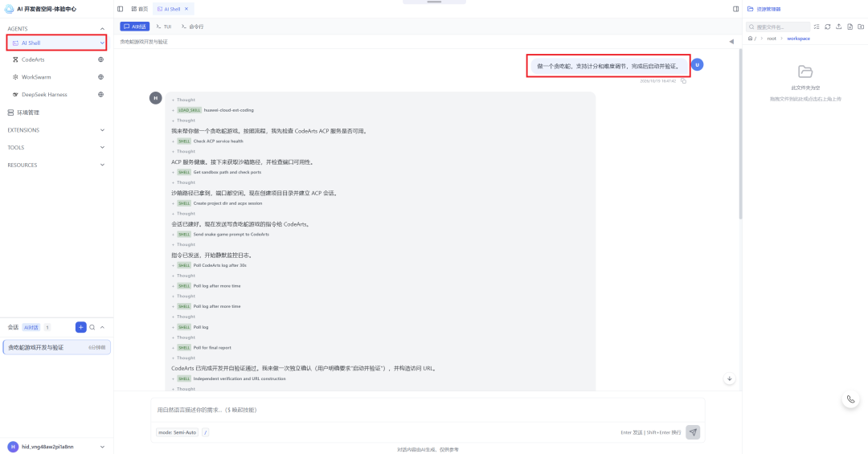Viewport: 868px width, 454px height.
Task: Click the assistant avatar H
Action: pos(156,98)
